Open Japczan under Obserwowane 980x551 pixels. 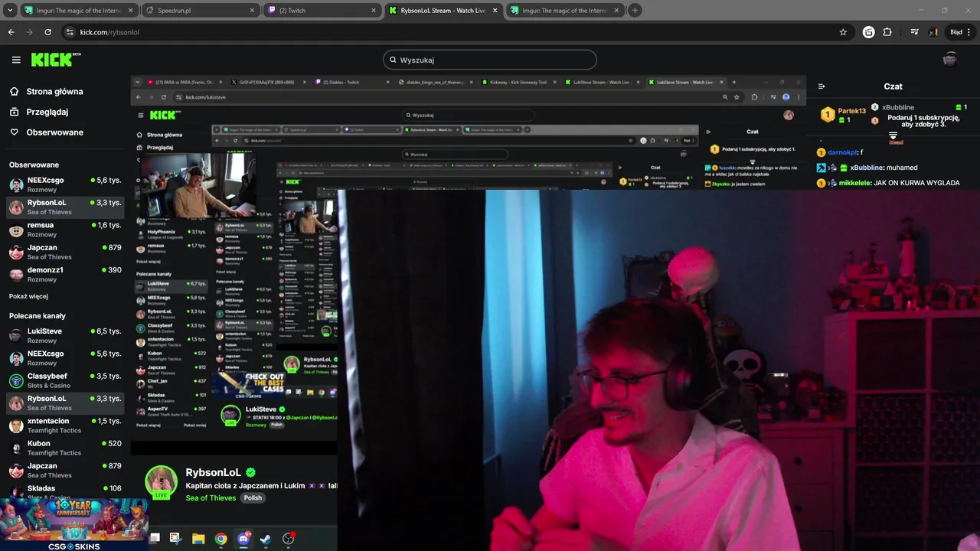[x=64, y=252]
